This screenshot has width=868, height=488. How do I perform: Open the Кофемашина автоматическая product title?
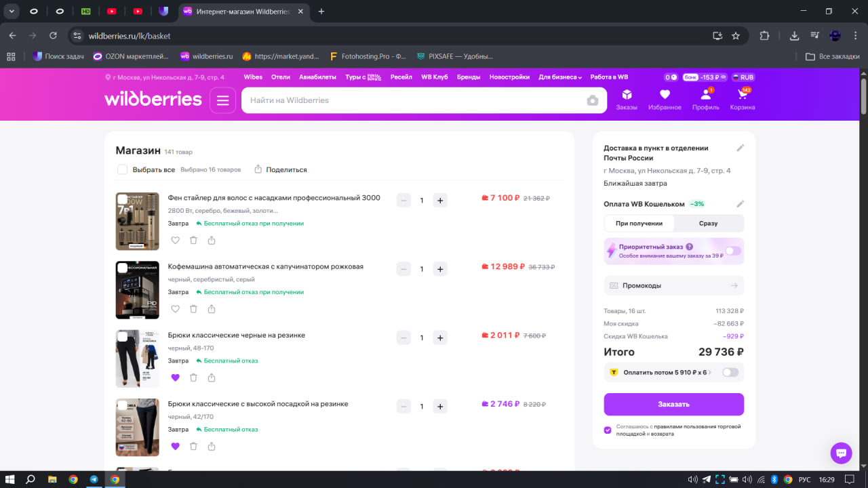(x=266, y=266)
